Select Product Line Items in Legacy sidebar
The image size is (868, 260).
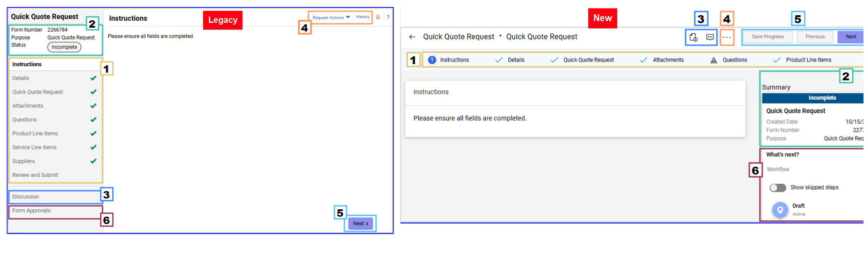55,133
